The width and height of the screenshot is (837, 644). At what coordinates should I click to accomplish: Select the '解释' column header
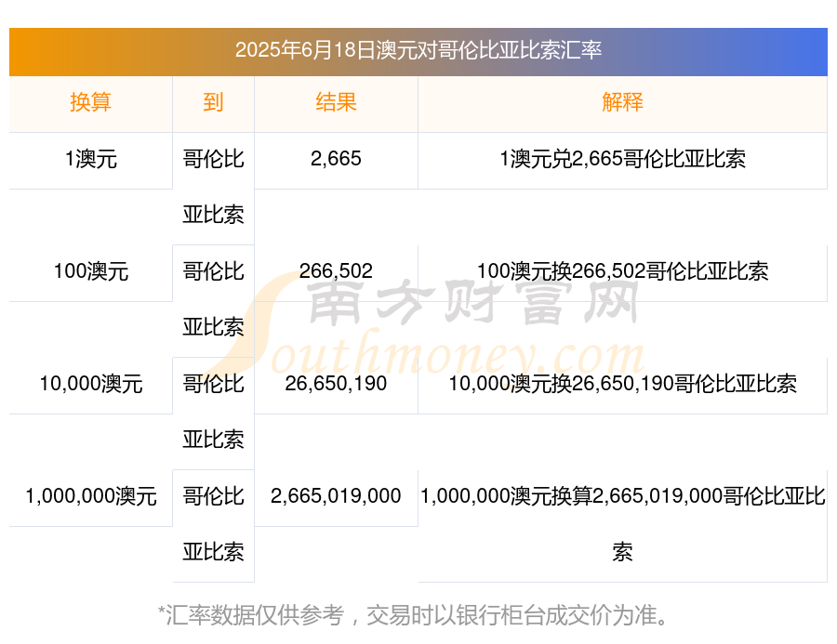click(622, 102)
